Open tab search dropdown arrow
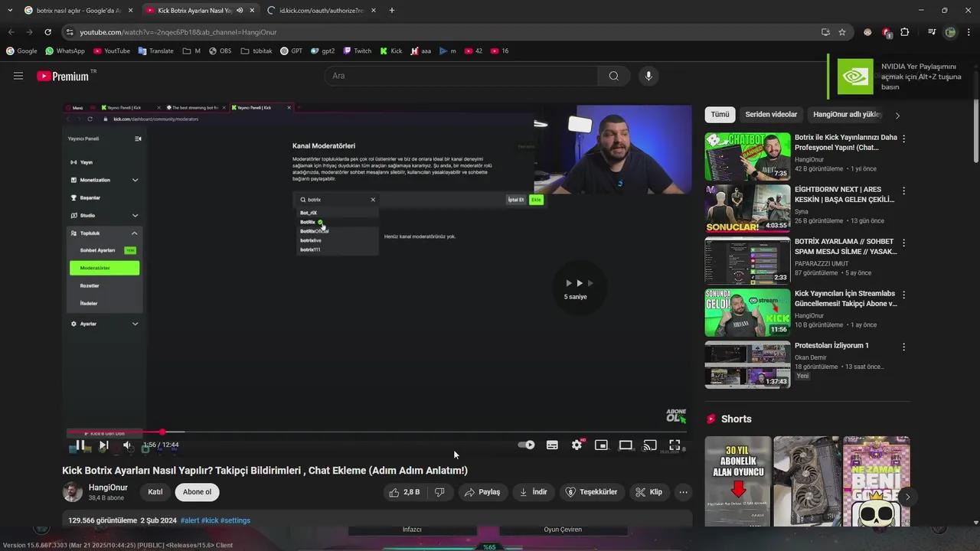Screen dimensions: 980x551 click(x=9, y=11)
